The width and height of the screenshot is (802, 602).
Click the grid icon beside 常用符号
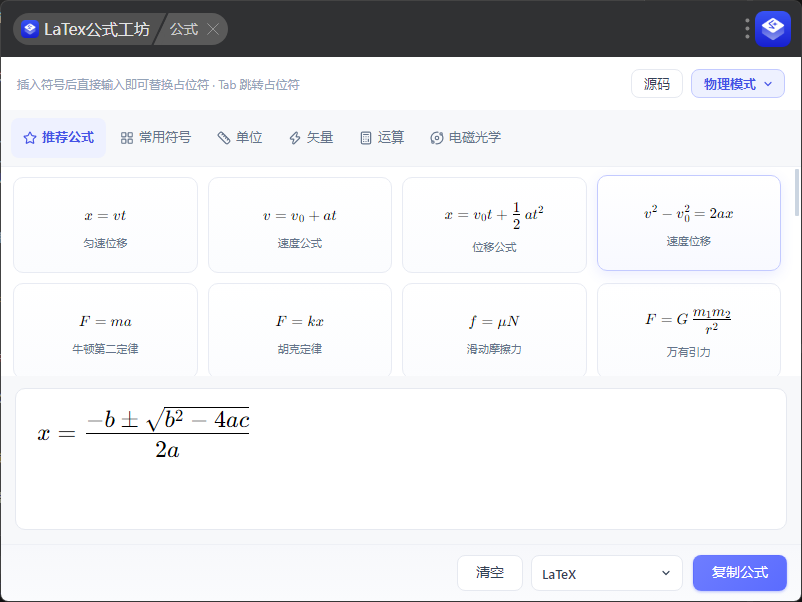click(x=127, y=138)
